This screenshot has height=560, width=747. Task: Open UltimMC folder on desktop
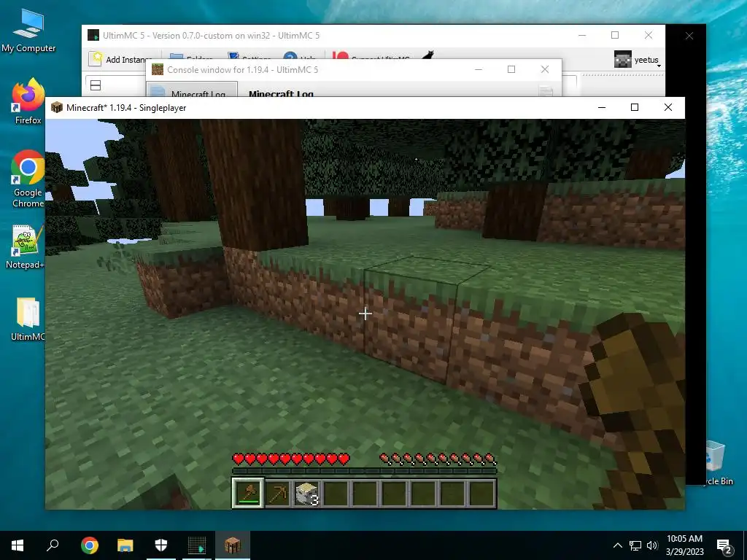tap(28, 319)
